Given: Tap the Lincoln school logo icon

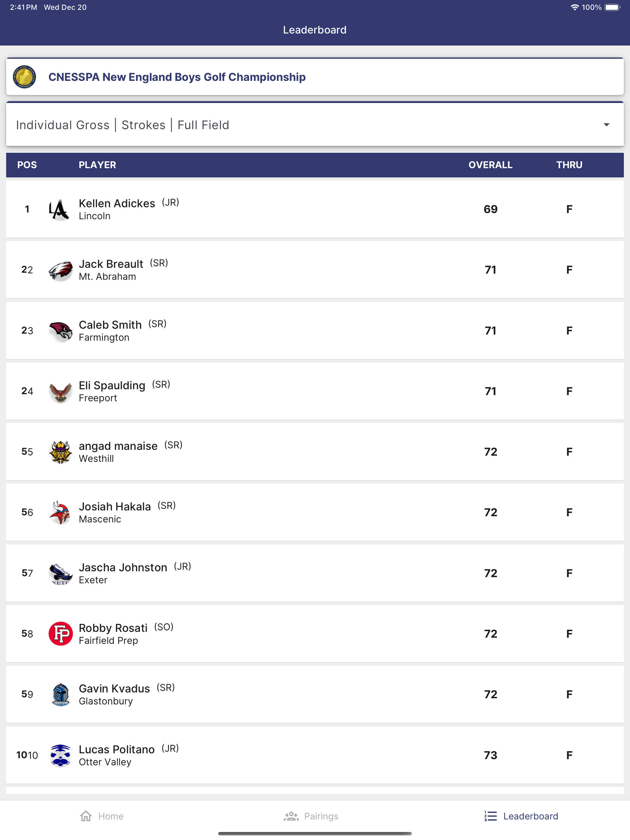Looking at the screenshot, I should click(60, 209).
